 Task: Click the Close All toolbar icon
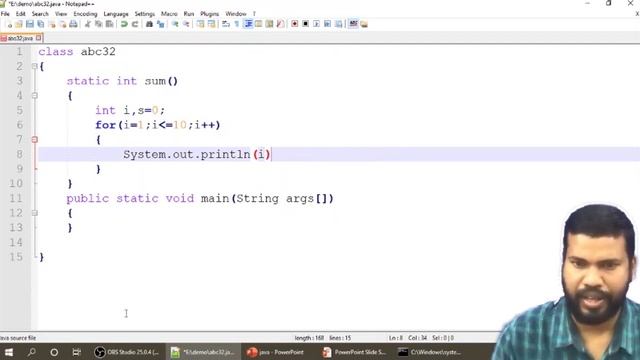(x=62, y=24)
